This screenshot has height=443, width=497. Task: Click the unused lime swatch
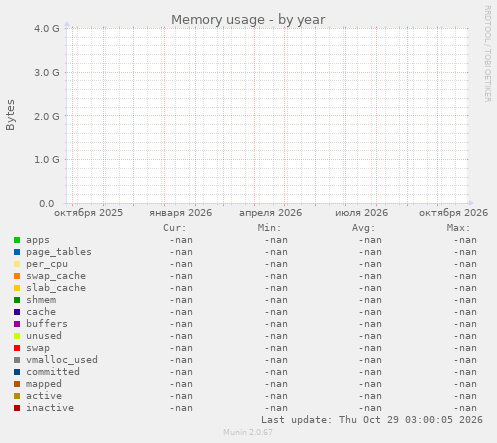(x=17, y=336)
